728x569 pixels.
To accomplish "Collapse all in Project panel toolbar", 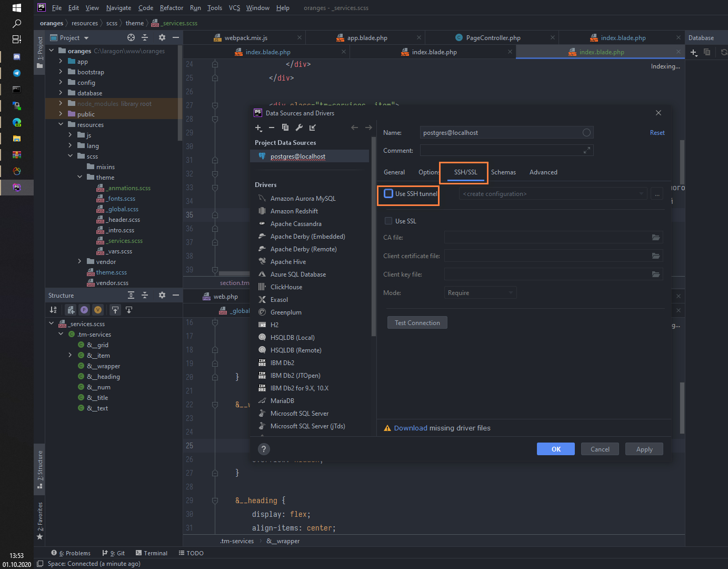I will 145,37.
